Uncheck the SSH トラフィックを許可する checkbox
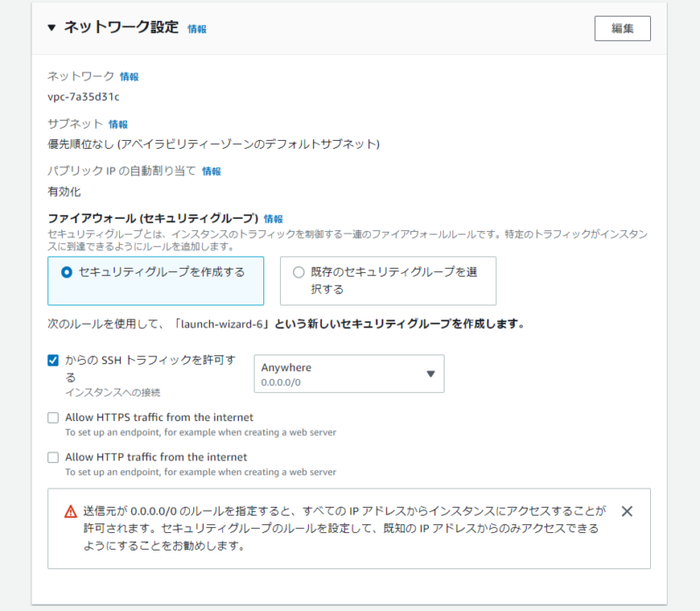The width and height of the screenshot is (700, 611). point(53,360)
